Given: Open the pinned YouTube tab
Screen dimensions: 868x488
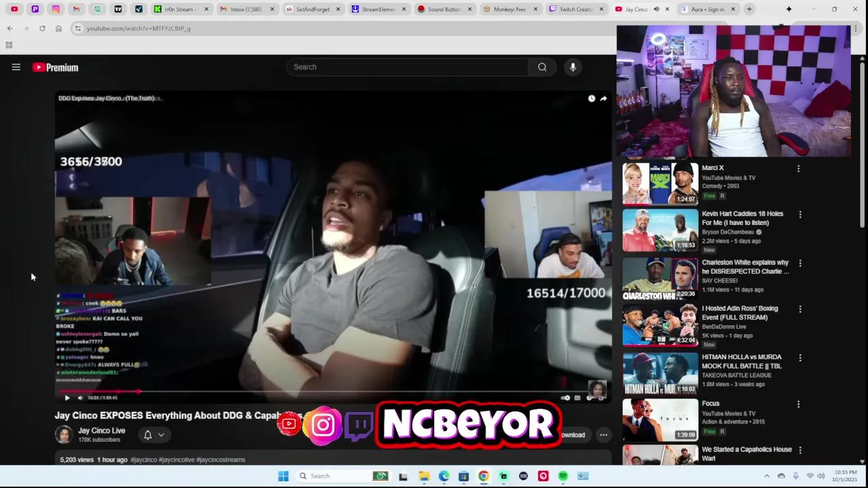Looking at the screenshot, I should 14,9.
